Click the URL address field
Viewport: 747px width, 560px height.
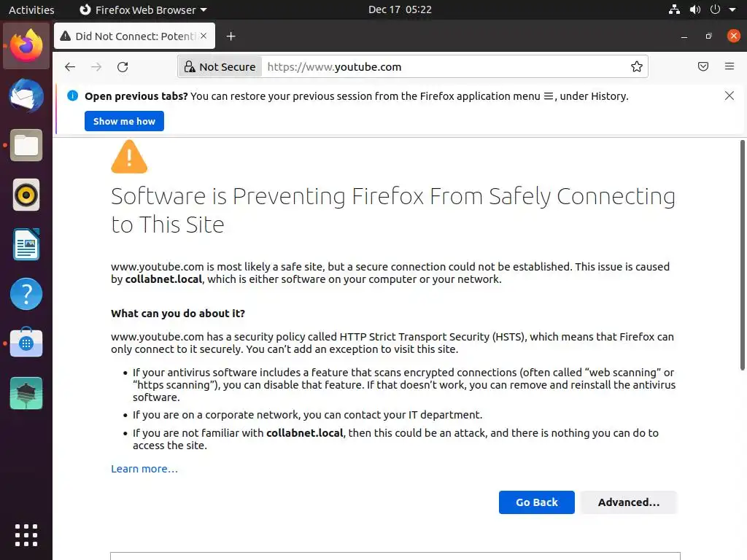[x=438, y=67]
